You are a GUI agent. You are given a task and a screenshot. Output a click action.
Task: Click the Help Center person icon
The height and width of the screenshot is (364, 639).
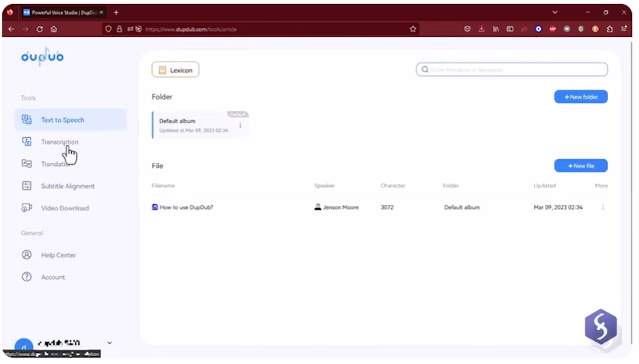pyautogui.click(x=26, y=254)
